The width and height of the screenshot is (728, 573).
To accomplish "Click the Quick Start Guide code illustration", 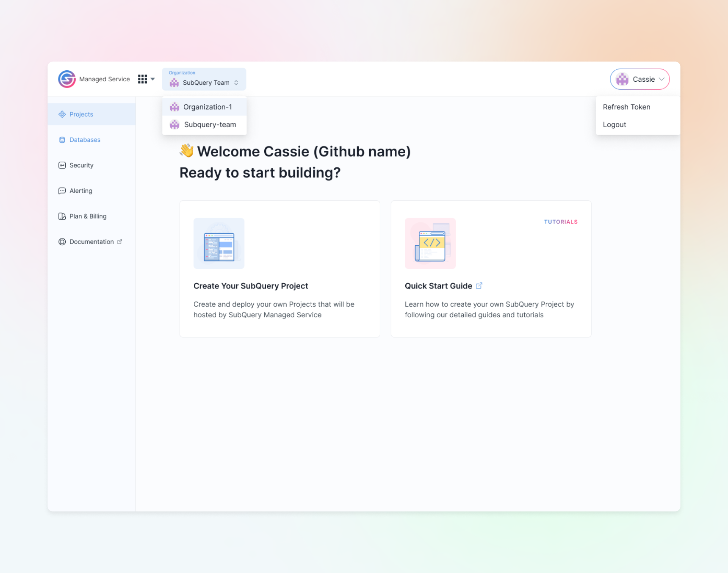I will [430, 244].
